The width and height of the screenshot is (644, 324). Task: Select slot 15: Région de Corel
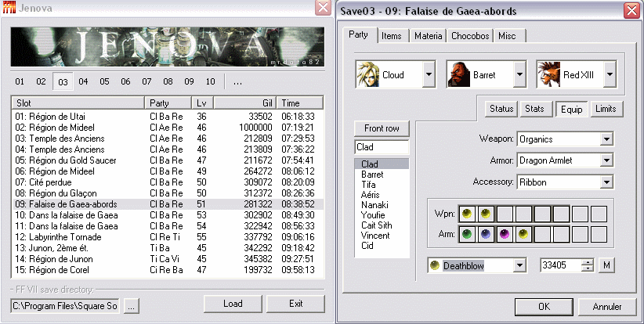point(168,270)
